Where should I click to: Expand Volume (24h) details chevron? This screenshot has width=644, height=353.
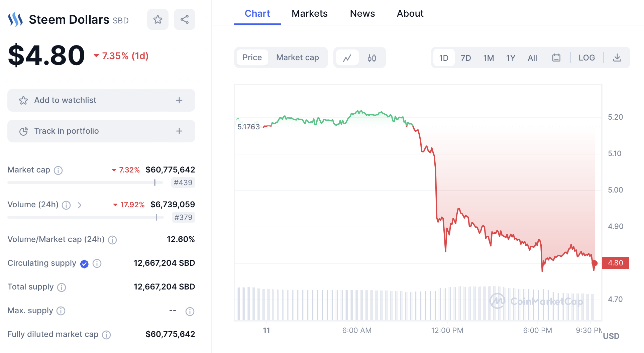[80, 205]
